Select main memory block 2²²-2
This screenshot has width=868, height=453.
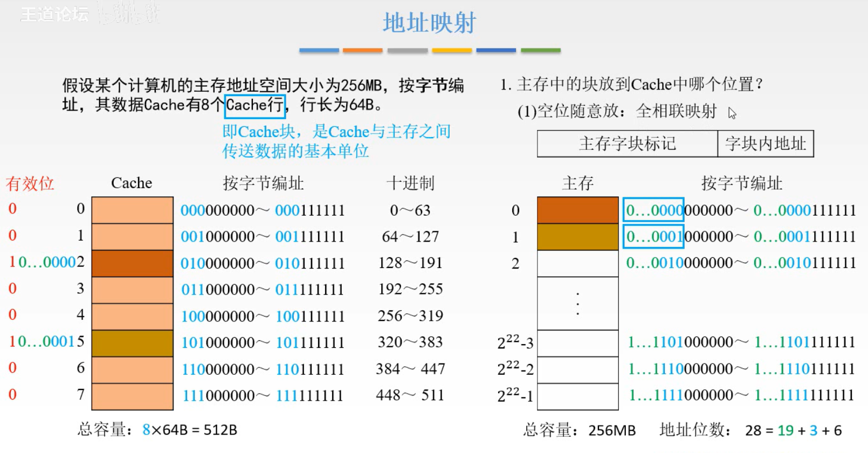pos(578,369)
